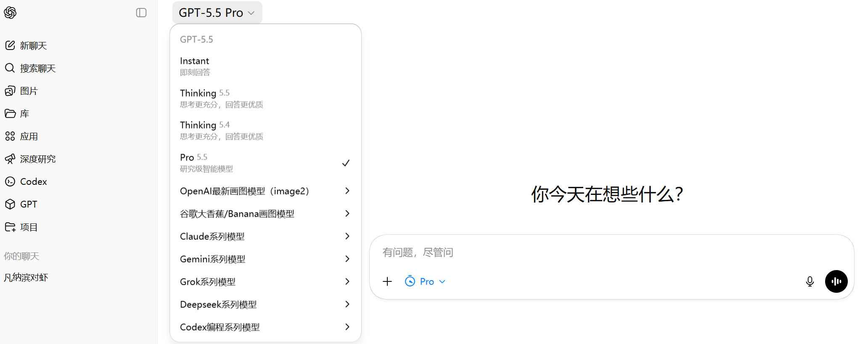
Task: Click the GPT-5.5 group label in menu
Action: (x=196, y=39)
